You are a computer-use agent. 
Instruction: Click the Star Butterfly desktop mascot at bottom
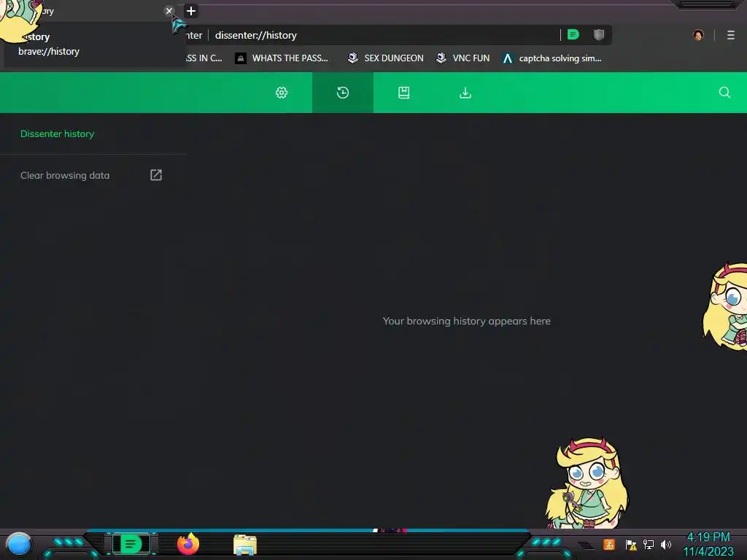tap(587, 483)
